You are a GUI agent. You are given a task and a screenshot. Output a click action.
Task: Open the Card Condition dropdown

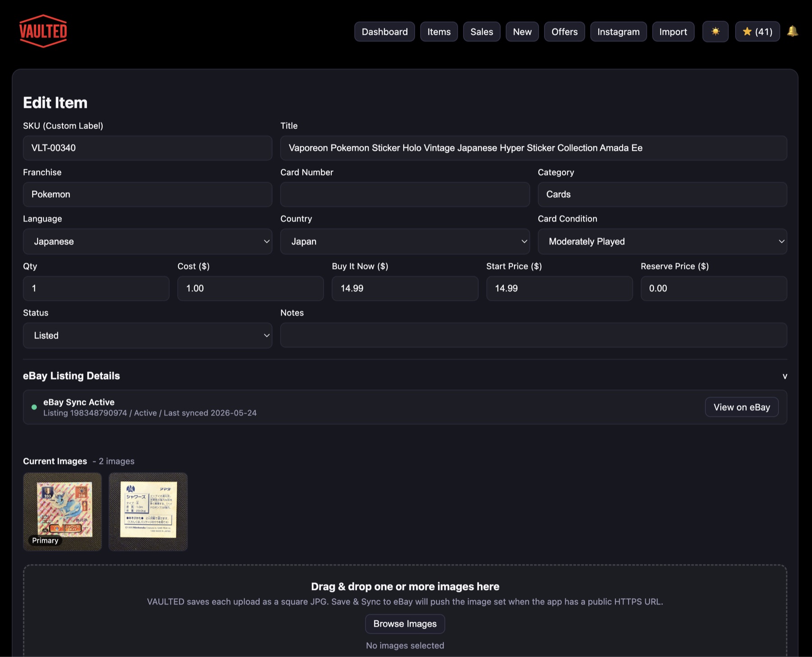tap(662, 241)
